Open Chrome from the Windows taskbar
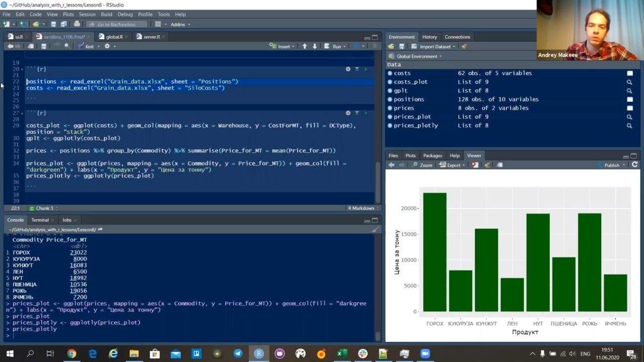Viewport: 644px width, 362px height. click(72, 353)
